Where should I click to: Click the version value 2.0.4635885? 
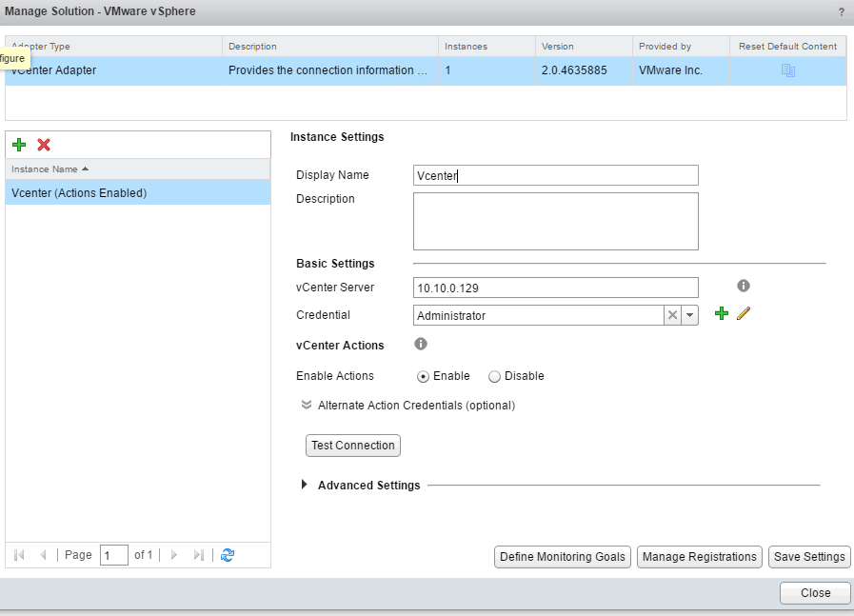[x=574, y=70]
